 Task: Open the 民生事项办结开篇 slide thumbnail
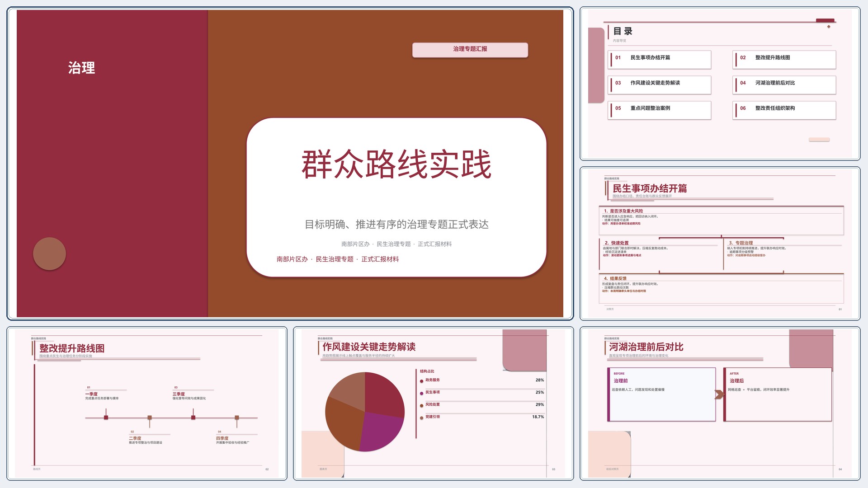coord(720,244)
